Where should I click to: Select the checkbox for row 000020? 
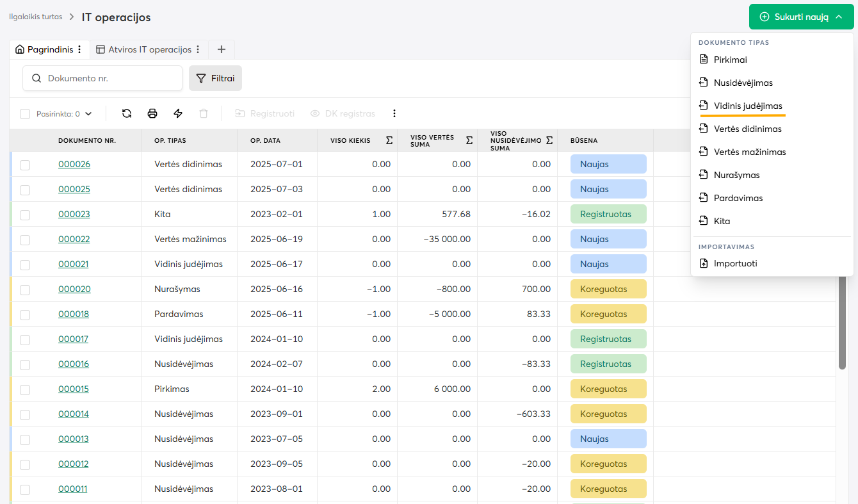pyautogui.click(x=25, y=289)
